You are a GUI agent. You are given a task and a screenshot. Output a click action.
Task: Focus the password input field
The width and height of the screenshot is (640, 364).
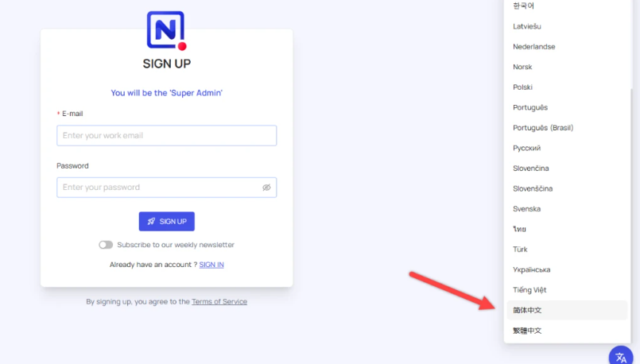click(x=166, y=188)
